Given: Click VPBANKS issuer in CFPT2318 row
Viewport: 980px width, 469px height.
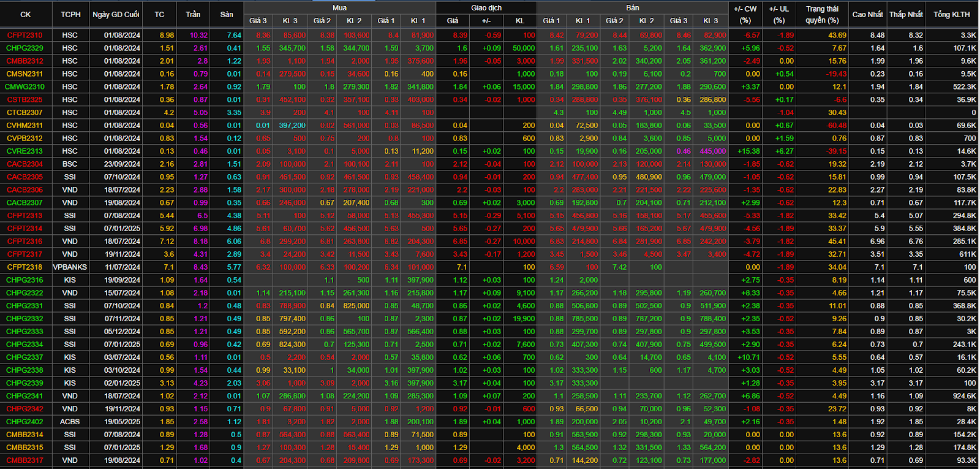Looking at the screenshot, I should coord(70,267).
